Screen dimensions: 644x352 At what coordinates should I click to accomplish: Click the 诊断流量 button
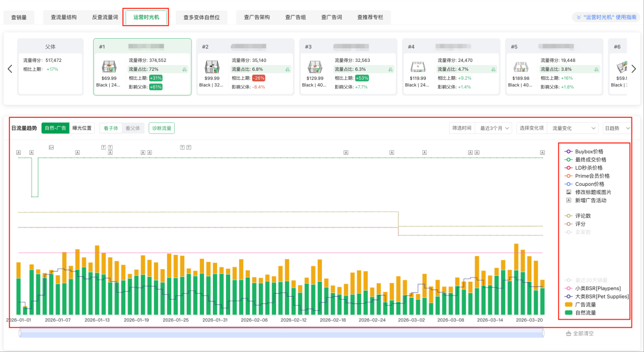click(161, 128)
